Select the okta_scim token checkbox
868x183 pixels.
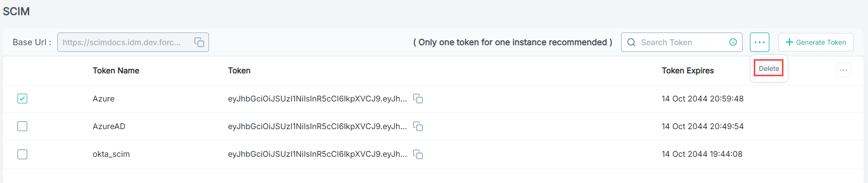(x=22, y=154)
